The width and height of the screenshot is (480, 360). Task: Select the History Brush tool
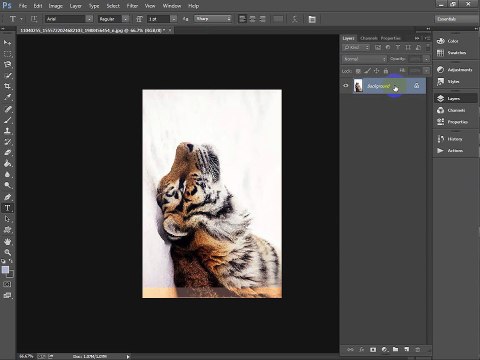[x=7, y=142]
